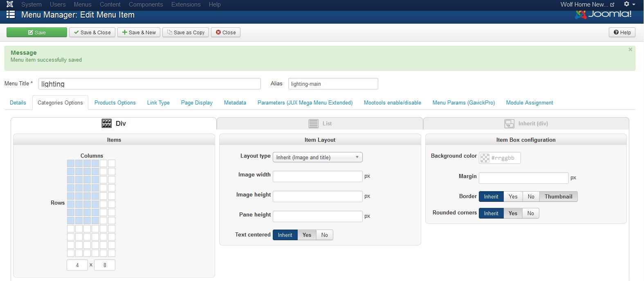Open the Metadata tab
This screenshot has height=281, width=644.
click(x=235, y=103)
